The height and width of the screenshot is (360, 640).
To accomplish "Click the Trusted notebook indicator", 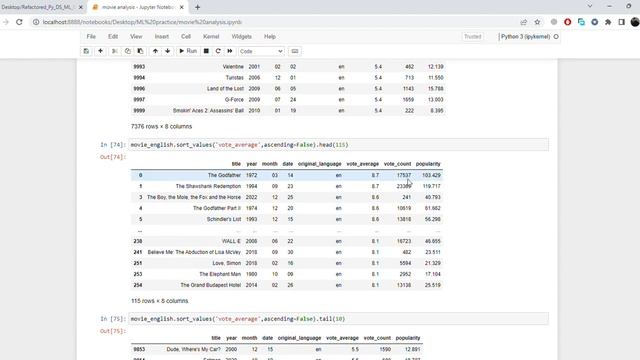I will 473,37.
